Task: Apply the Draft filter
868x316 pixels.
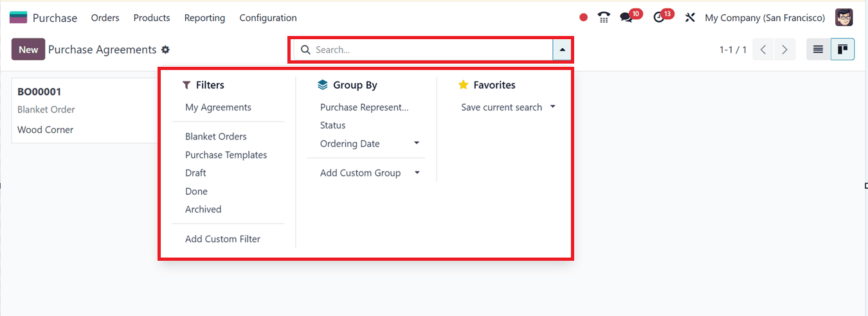Action: 195,173
